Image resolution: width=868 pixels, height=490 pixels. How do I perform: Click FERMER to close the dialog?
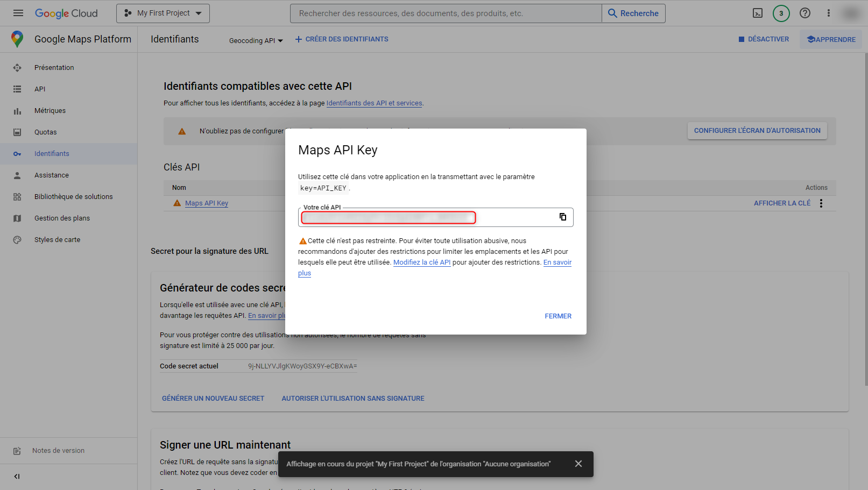pyautogui.click(x=558, y=316)
